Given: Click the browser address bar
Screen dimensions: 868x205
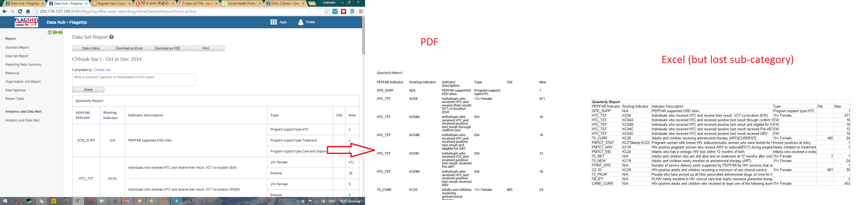Looking at the screenshot, I should click(181, 11).
